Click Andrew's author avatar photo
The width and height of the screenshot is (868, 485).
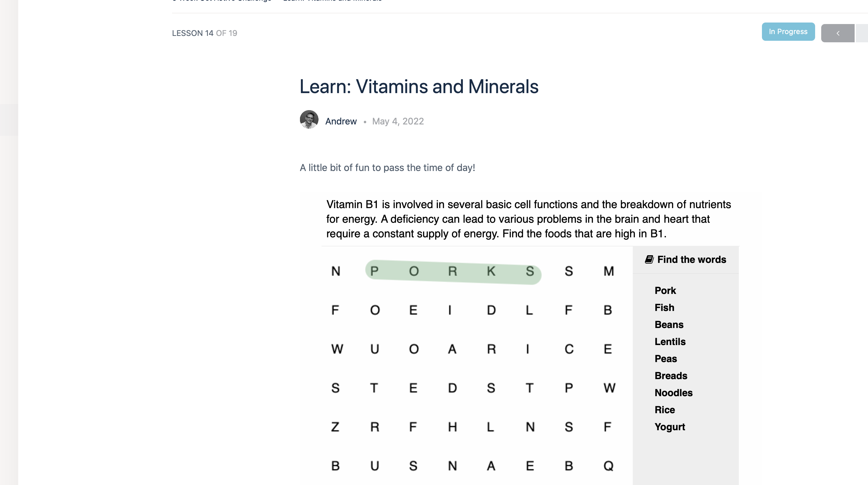click(x=309, y=119)
